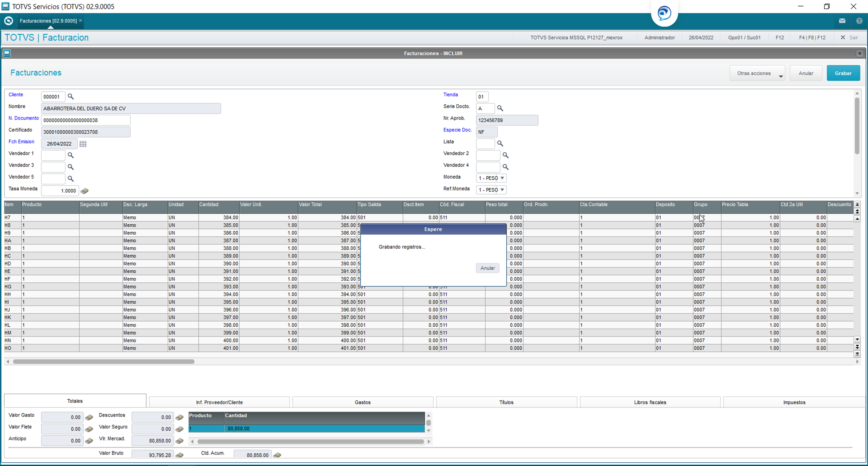Open the help question mark icon
This screenshot has height=466, width=868.
859,21
